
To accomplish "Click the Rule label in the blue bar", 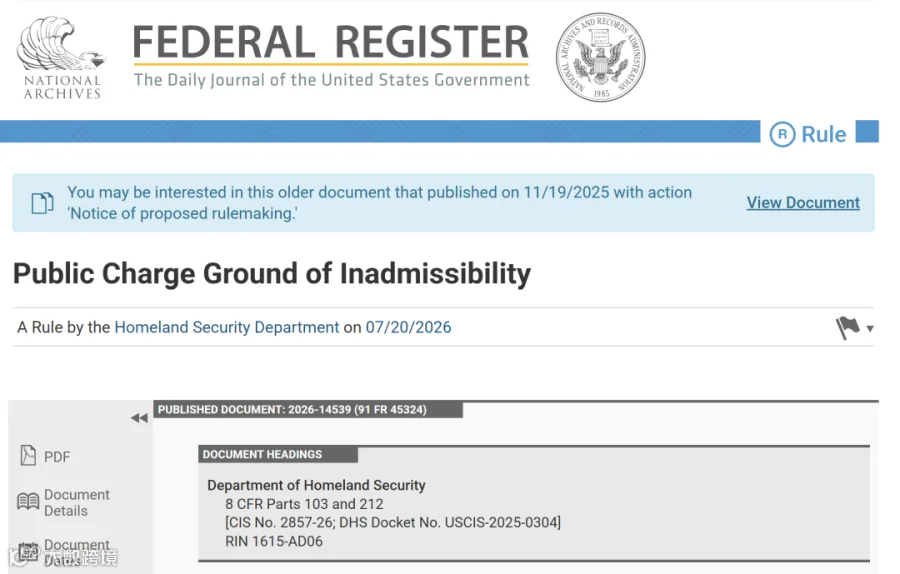I will click(x=823, y=134).
